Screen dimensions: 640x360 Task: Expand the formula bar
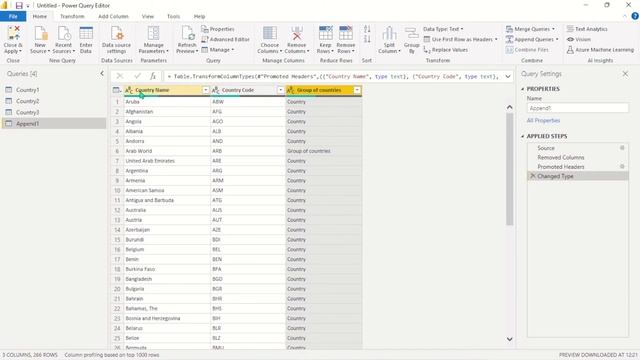tap(508, 76)
